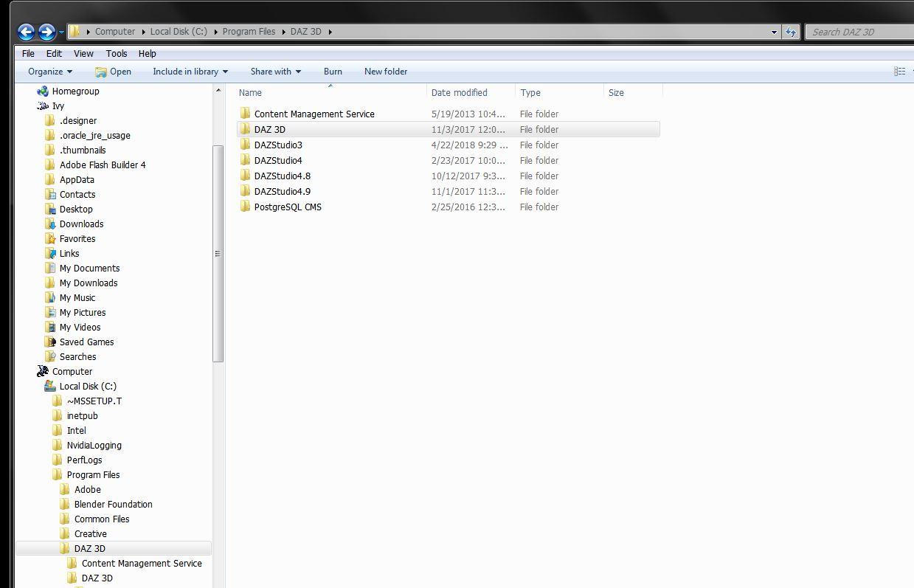
Task: Select Local Disk (C:) in tree
Action: coord(88,386)
